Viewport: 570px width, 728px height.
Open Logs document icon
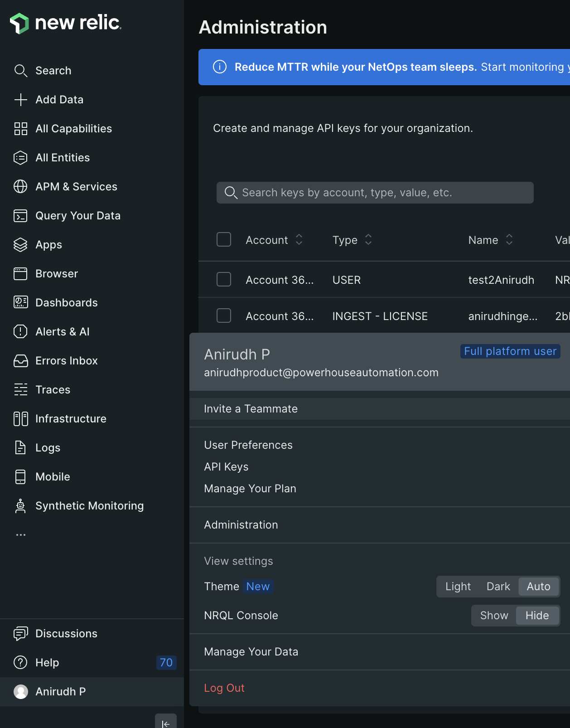tap(20, 448)
